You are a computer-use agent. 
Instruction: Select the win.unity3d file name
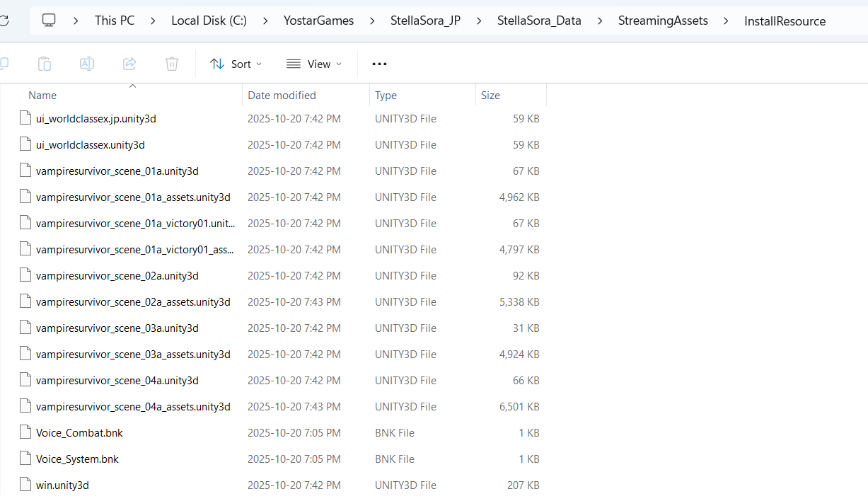[x=62, y=485]
